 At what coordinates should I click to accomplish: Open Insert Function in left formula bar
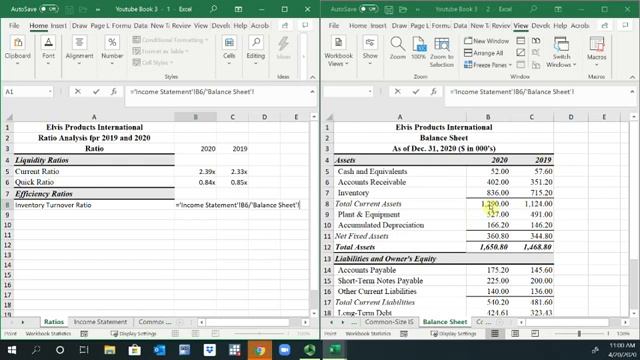point(114,92)
